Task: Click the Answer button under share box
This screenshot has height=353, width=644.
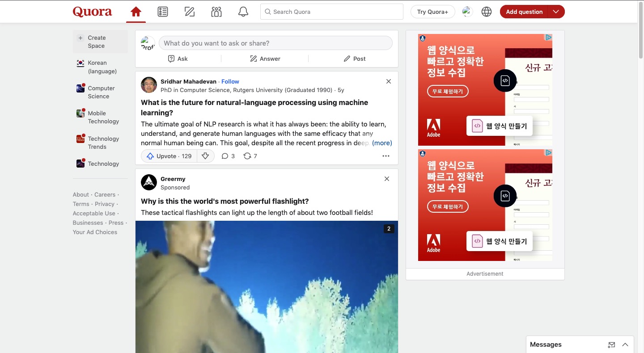Action: click(265, 59)
